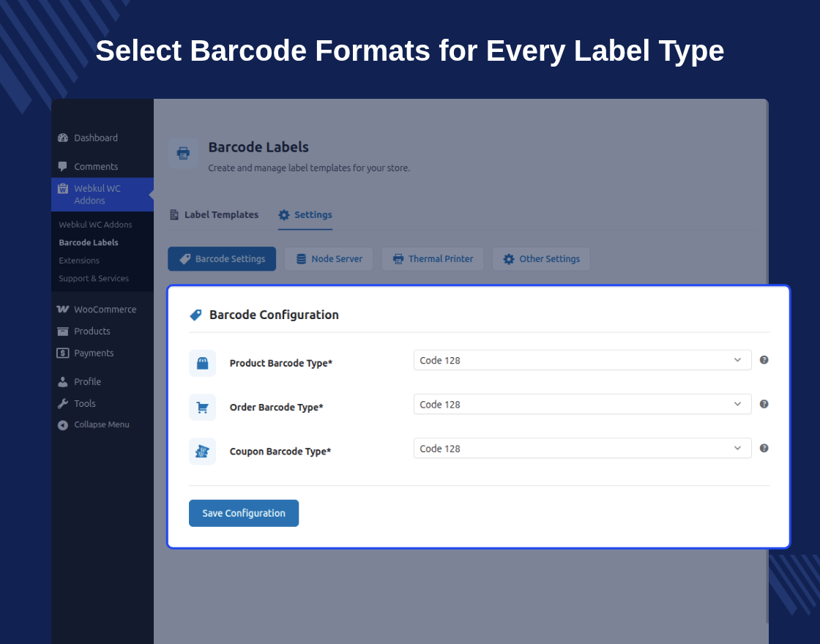
Task: Open the Coupon Barcode Type dropdown
Action: click(582, 448)
